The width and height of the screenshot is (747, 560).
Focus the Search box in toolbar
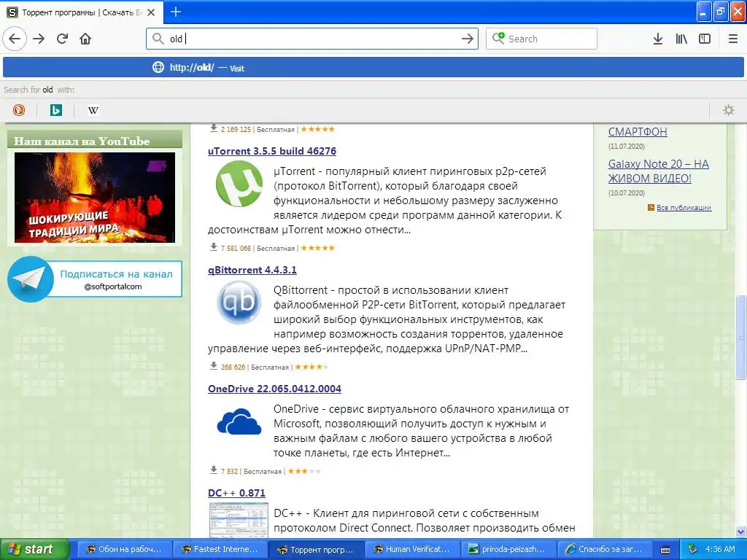point(541,39)
